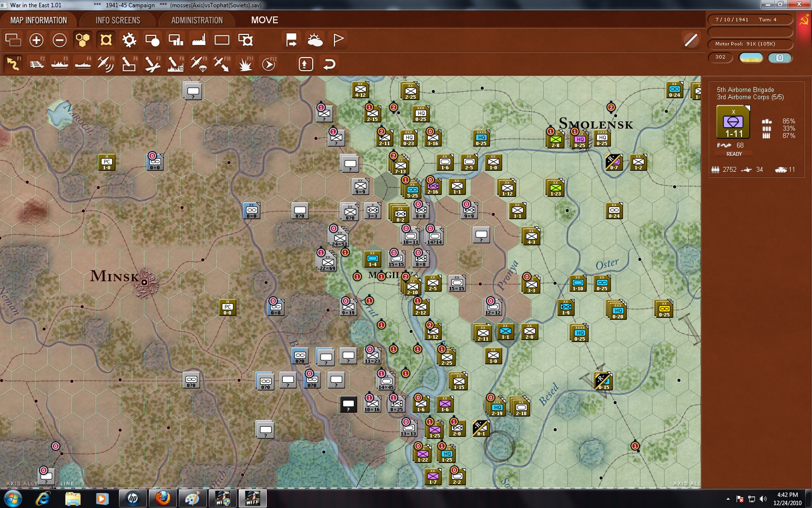Toggle the overlapping-windows map option
Image resolution: width=812 pixels, height=508 pixels.
pos(13,40)
